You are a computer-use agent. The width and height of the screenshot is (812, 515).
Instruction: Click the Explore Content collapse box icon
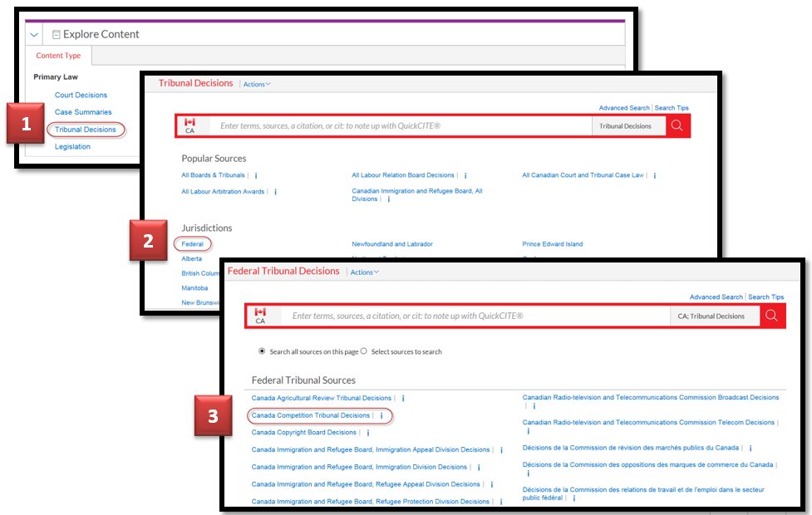click(x=56, y=35)
